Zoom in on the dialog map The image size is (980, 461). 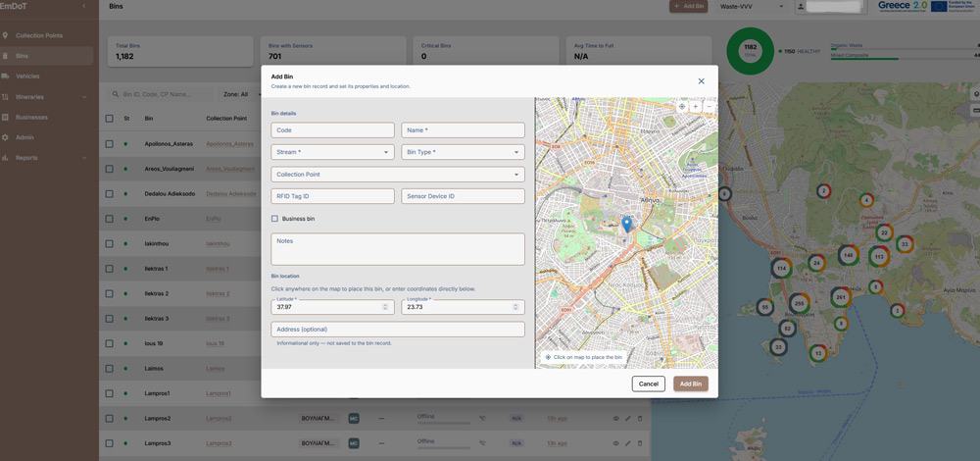696,107
